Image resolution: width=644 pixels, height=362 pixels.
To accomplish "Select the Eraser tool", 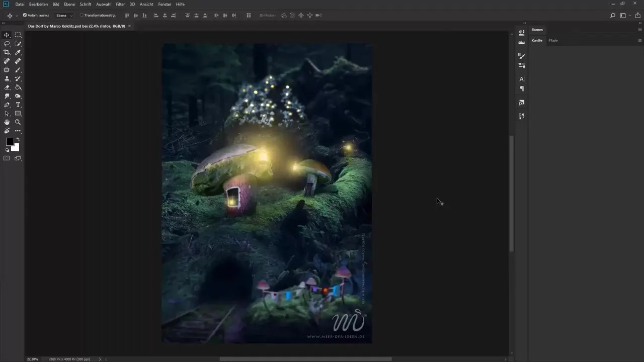I will (x=7, y=87).
